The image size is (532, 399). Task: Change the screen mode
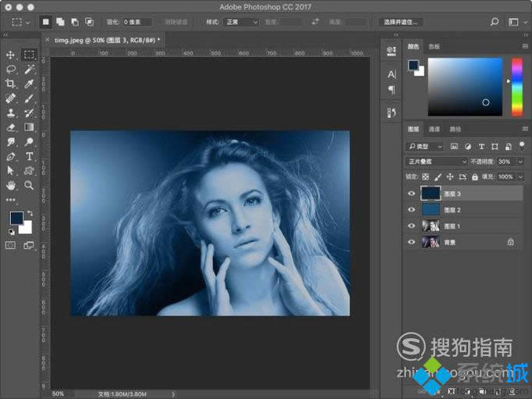pos(29,245)
